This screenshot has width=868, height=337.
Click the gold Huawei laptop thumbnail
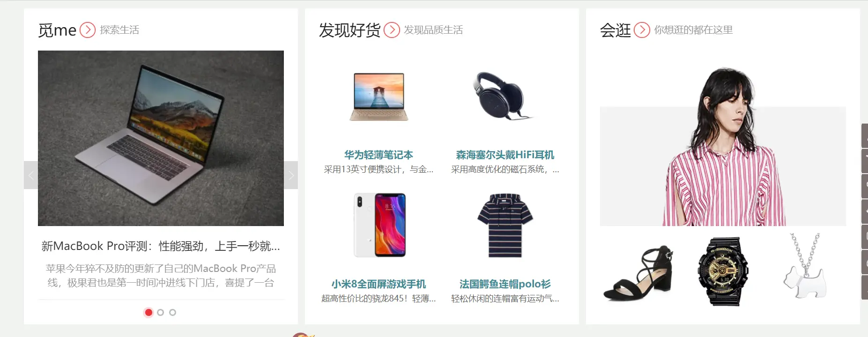point(378,97)
